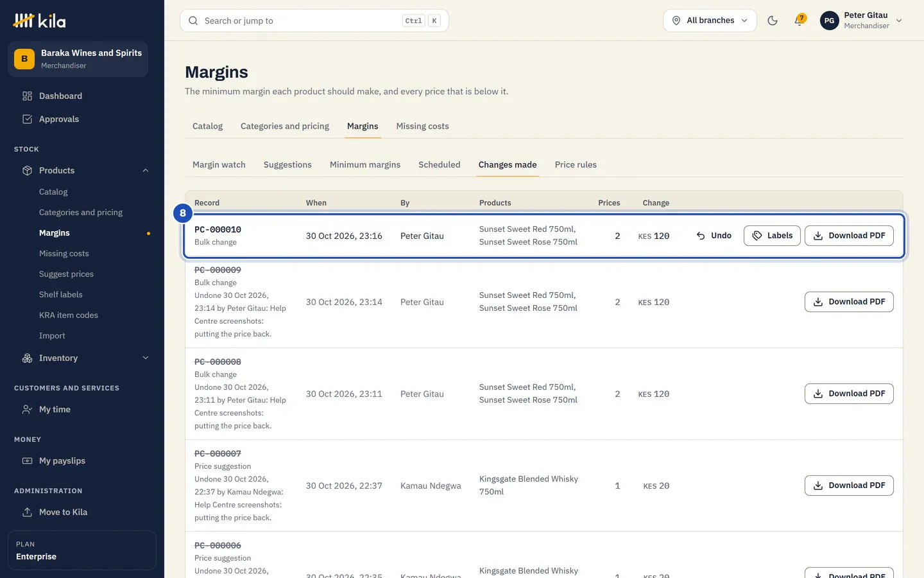This screenshot has height=578, width=924.
Task: Open the Peter Gitau account menu chevron
Action: click(x=899, y=21)
